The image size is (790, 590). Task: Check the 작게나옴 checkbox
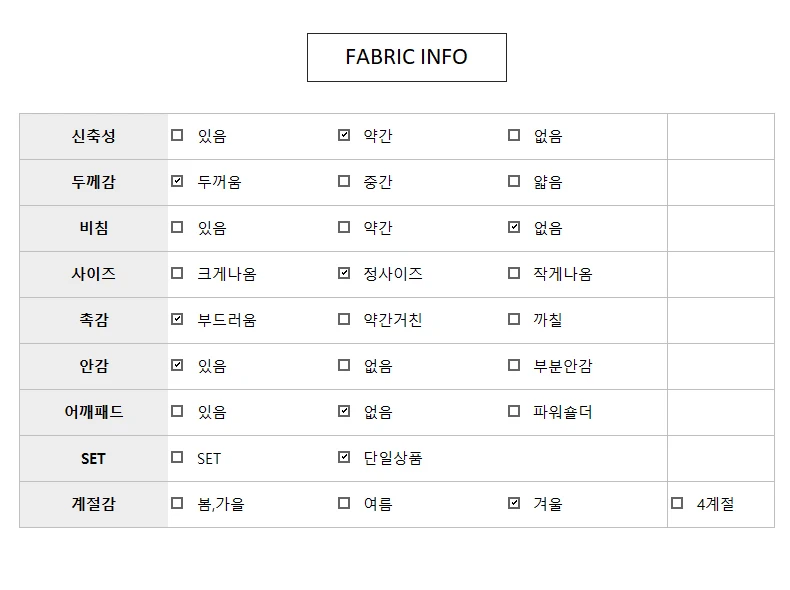click(x=514, y=273)
